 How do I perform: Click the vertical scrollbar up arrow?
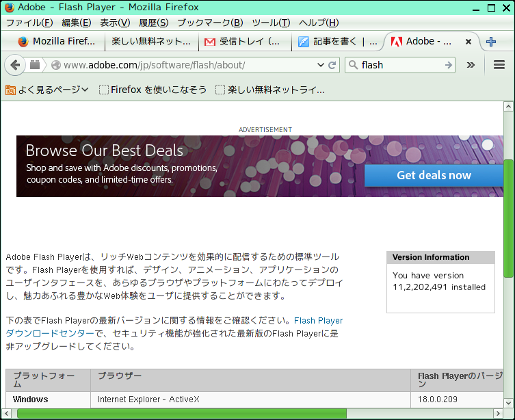tap(508, 106)
